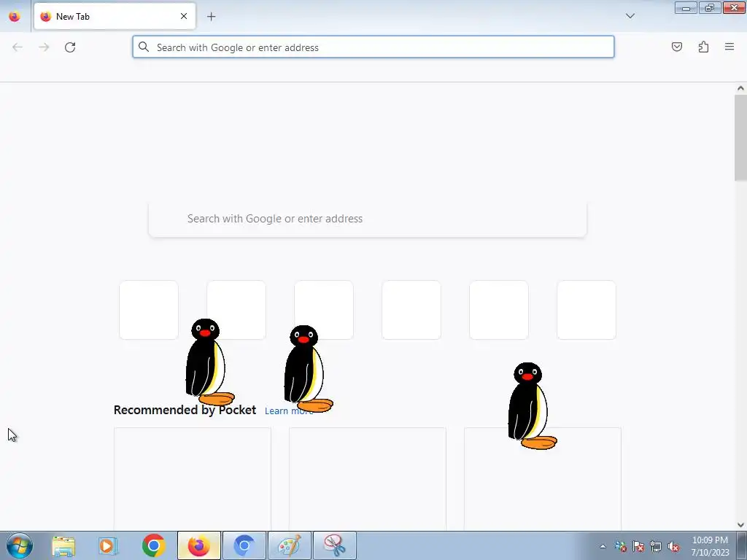Go back one page
Image resolution: width=747 pixels, height=560 pixels.
[x=18, y=47]
